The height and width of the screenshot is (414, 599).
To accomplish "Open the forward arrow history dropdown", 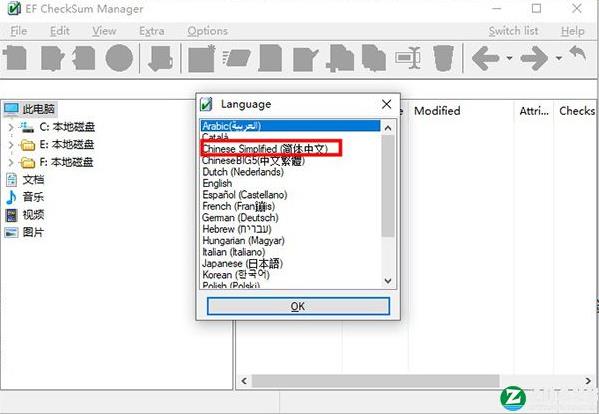I will [x=559, y=58].
